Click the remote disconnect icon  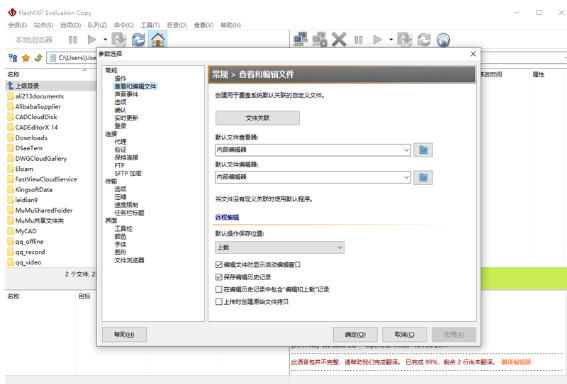(320, 39)
